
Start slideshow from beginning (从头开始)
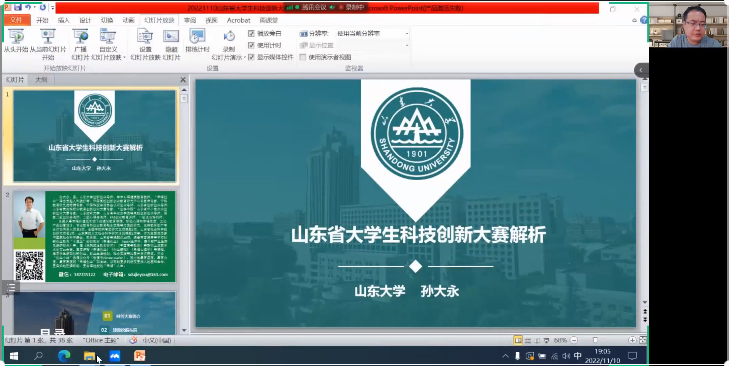coord(16,41)
